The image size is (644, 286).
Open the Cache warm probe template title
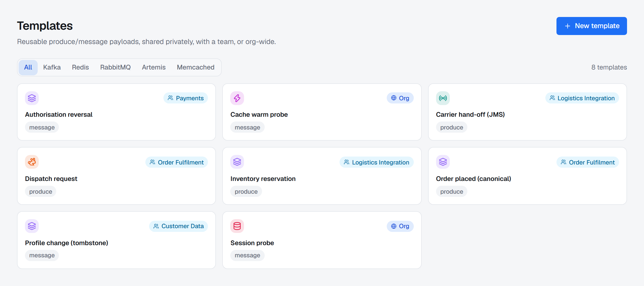coord(259,115)
